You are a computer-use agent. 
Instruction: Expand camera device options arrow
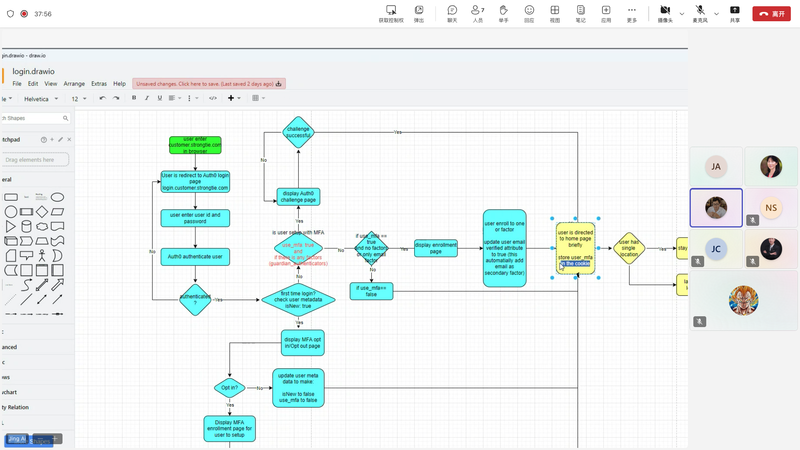[x=682, y=14]
